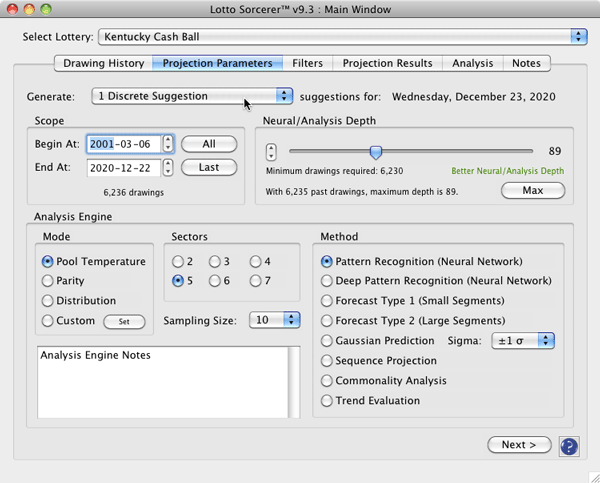Click the Max depth button
The image size is (600, 483).
tap(532, 190)
